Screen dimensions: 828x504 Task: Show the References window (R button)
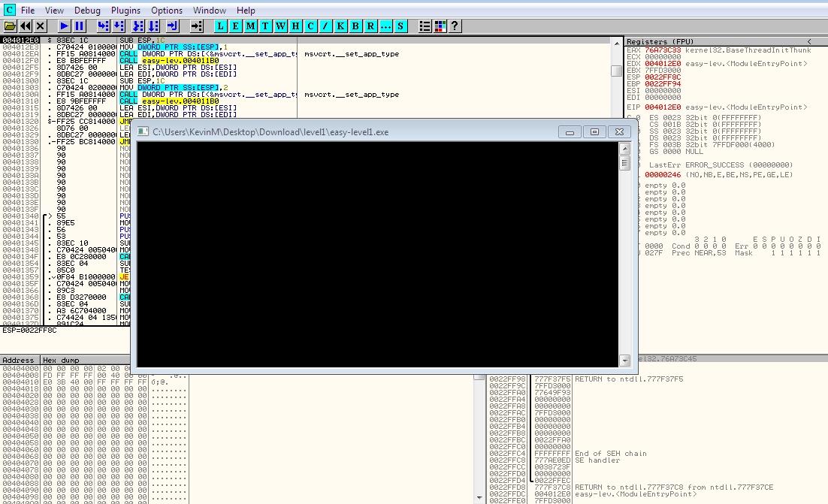tap(371, 26)
